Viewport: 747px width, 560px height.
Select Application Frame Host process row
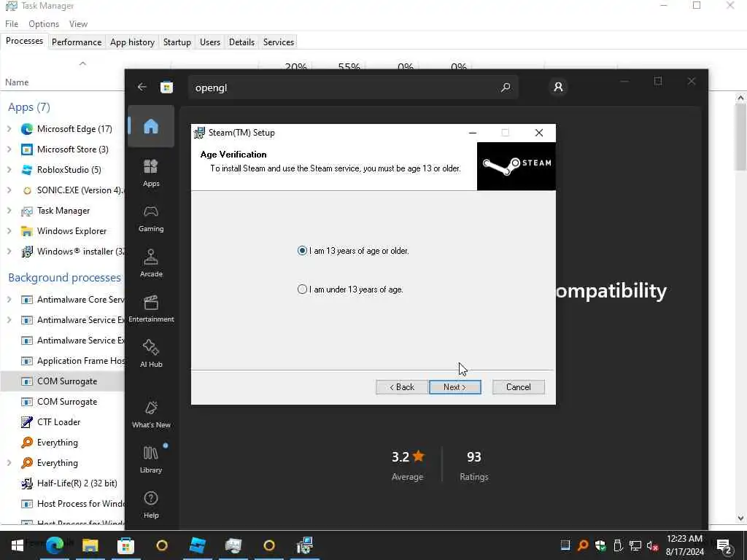coord(63,361)
